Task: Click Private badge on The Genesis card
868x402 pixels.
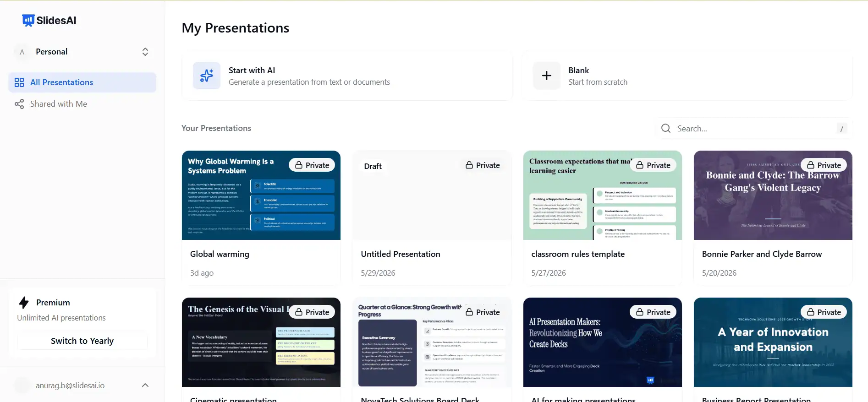Action: pyautogui.click(x=312, y=312)
